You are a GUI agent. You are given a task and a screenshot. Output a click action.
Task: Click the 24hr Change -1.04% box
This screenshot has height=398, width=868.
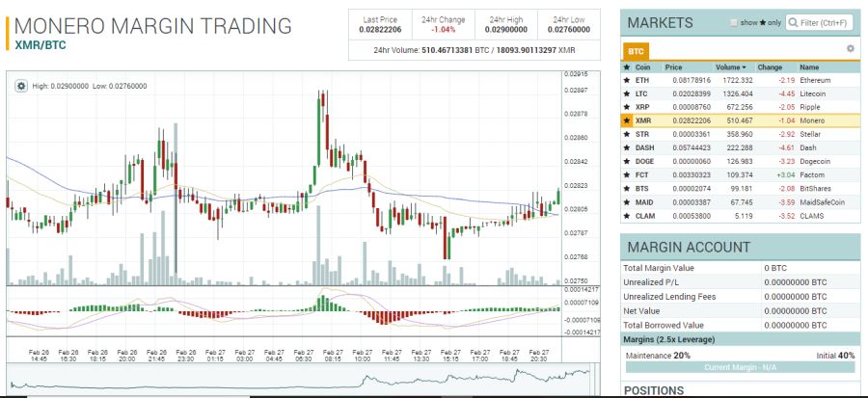443,25
